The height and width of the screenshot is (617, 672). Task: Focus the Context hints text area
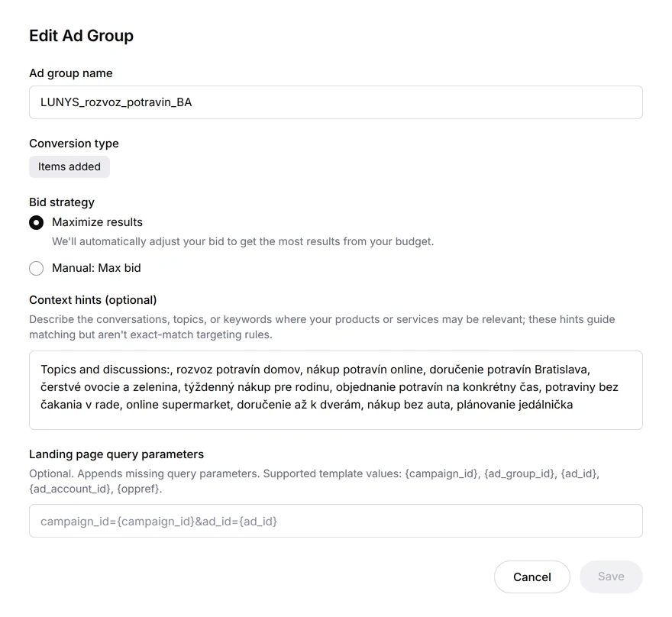(x=335, y=390)
